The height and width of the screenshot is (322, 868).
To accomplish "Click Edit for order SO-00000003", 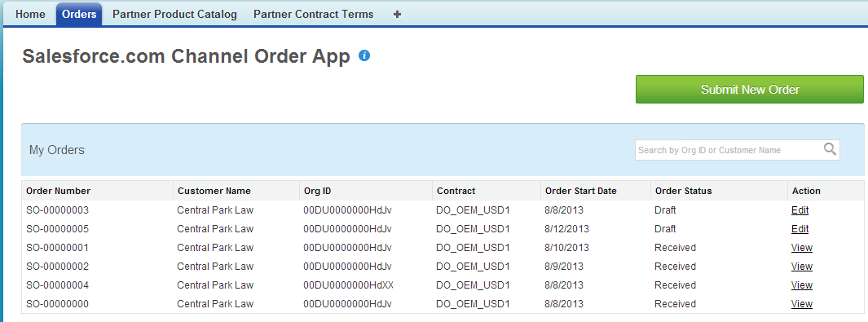I will tap(800, 210).
